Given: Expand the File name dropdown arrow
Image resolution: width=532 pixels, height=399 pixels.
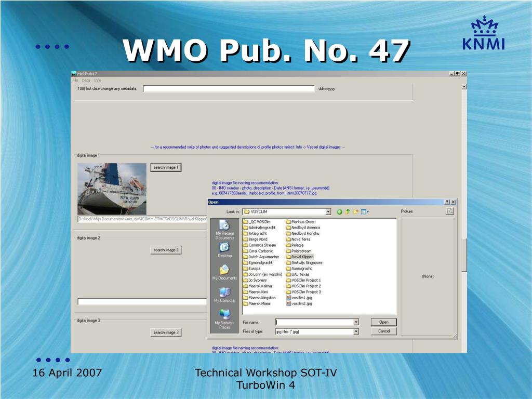Looking at the screenshot, I should [x=356, y=322].
